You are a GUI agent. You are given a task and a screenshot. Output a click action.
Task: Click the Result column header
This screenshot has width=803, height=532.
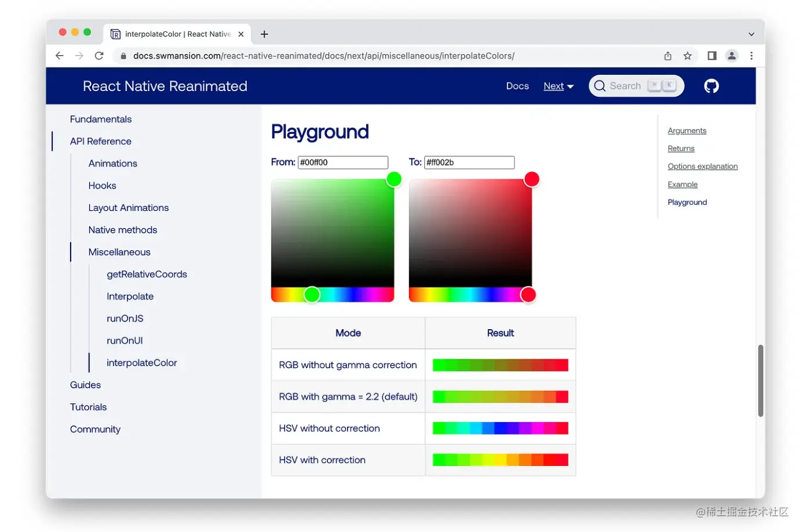tap(501, 333)
